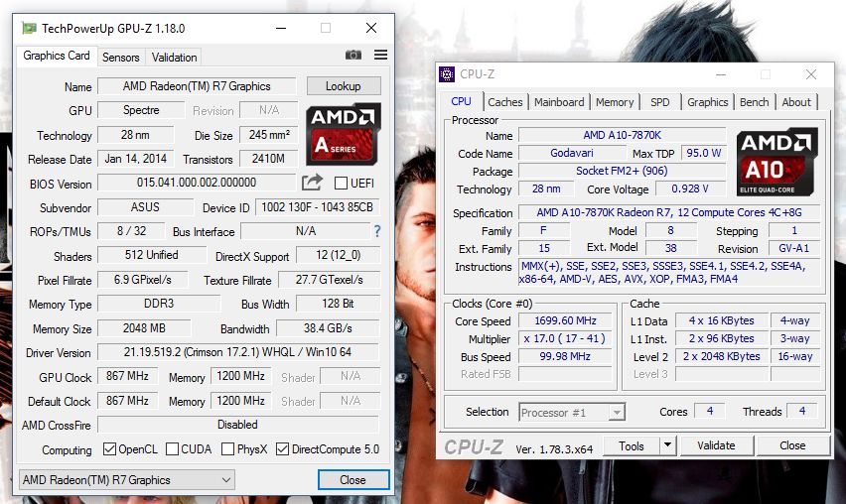Toggle the CUDA checkbox
The image size is (846, 504).
click(x=172, y=449)
